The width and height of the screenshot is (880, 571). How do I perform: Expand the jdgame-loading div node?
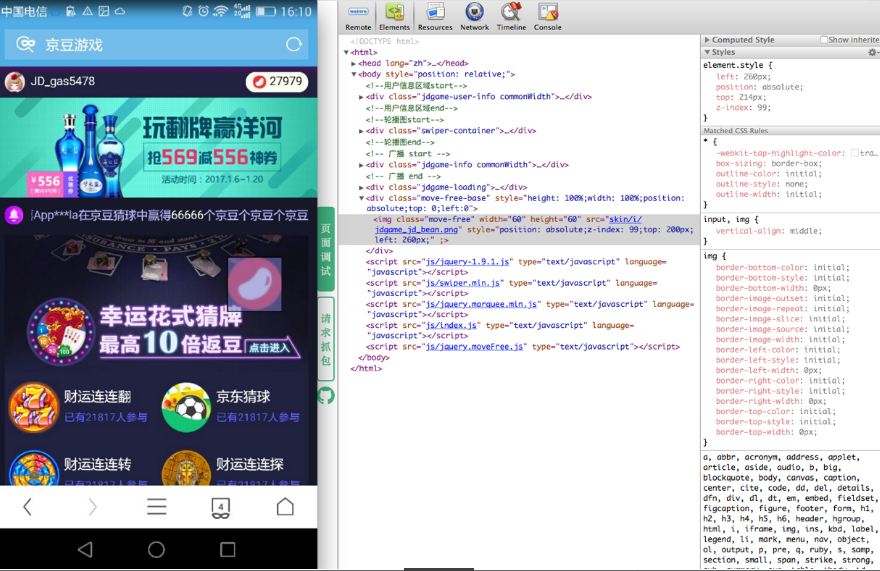pyautogui.click(x=361, y=188)
